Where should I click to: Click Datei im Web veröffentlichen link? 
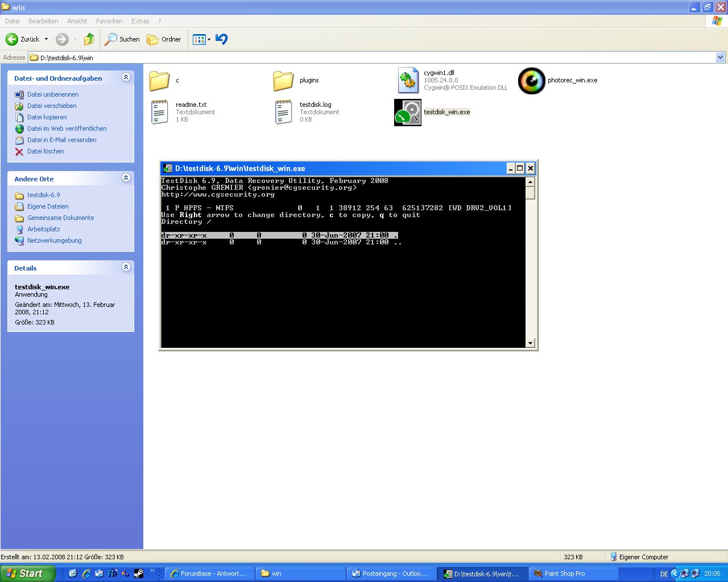tap(67, 128)
